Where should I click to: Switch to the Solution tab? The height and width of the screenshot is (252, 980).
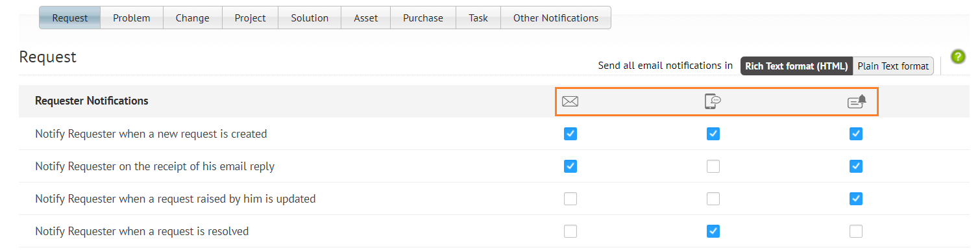[310, 18]
